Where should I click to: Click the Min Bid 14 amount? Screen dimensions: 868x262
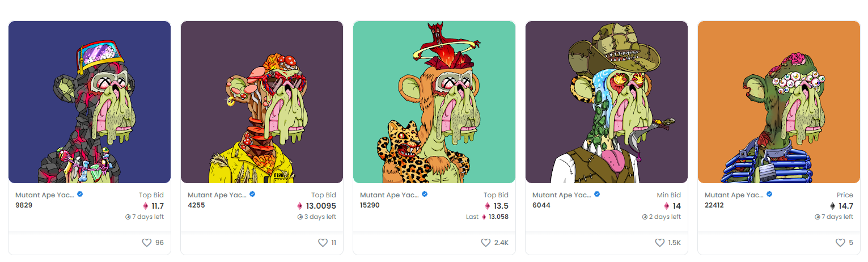click(x=676, y=206)
